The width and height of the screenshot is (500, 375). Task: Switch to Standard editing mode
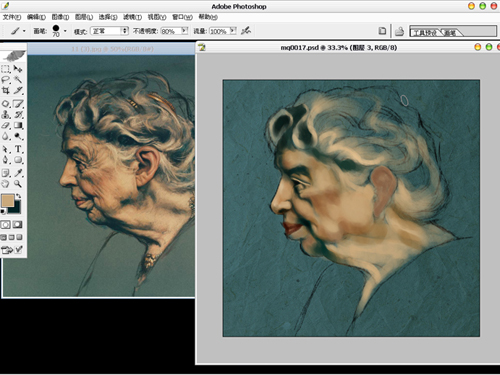click(x=6, y=225)
